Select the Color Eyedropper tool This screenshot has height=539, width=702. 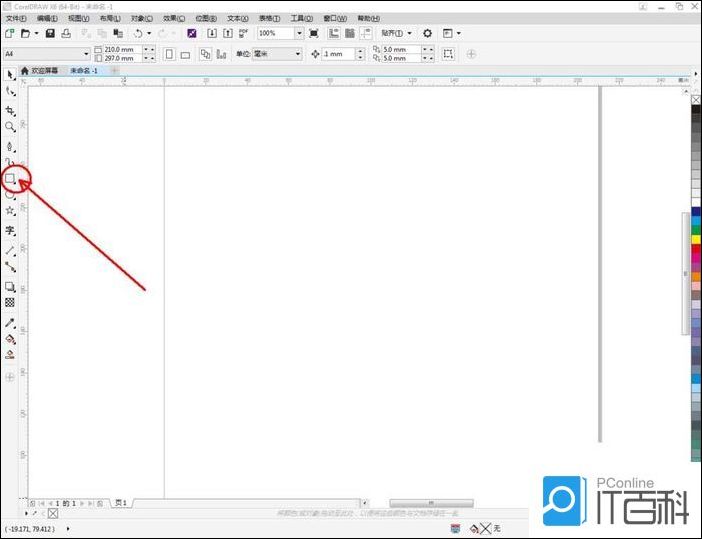click(x=10, y=323)
